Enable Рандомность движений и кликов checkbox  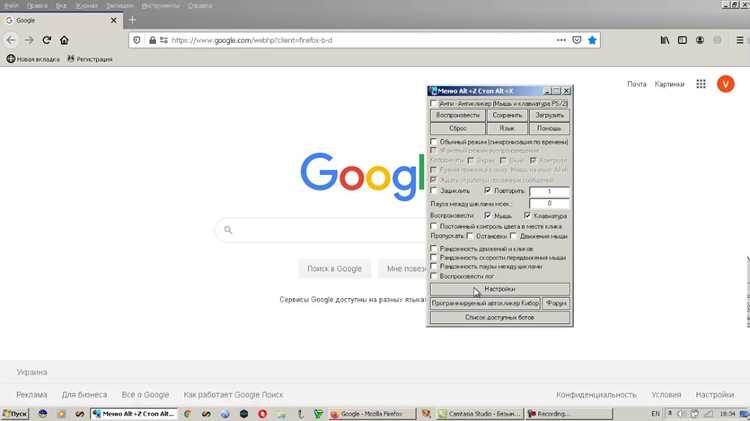pyautogui.click(x=433, y=249)
